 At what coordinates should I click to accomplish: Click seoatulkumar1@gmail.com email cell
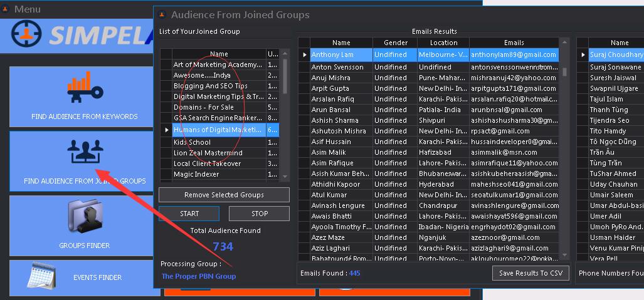[x=514, y=195]
